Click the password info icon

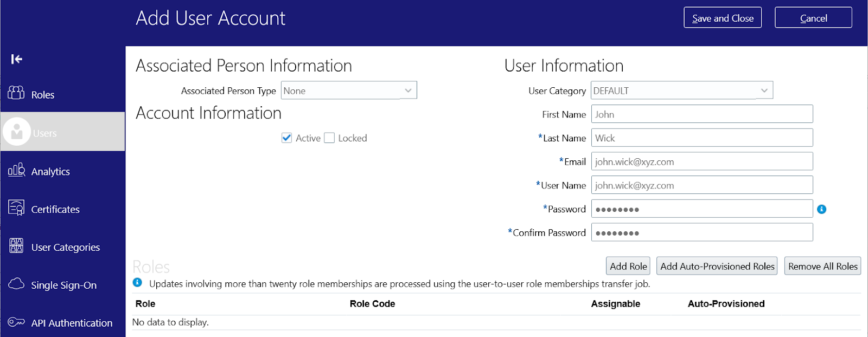[822, 209]
